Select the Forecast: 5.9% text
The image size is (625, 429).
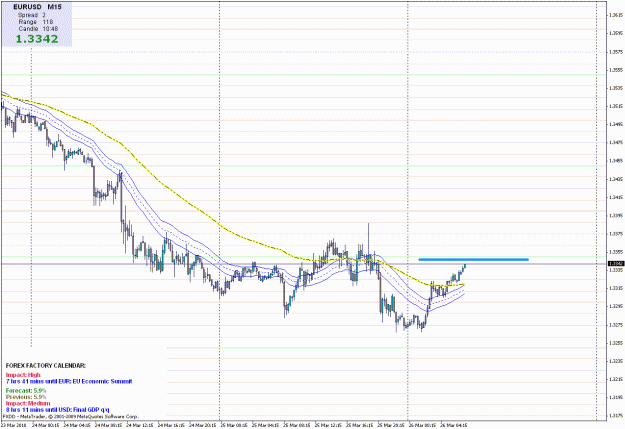(x=26, y=391)
